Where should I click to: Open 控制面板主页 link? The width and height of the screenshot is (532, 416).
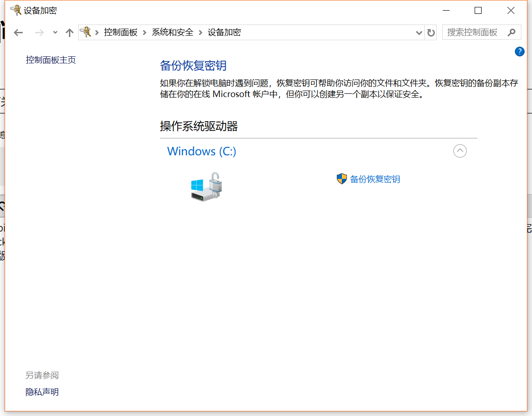point(50,60)
